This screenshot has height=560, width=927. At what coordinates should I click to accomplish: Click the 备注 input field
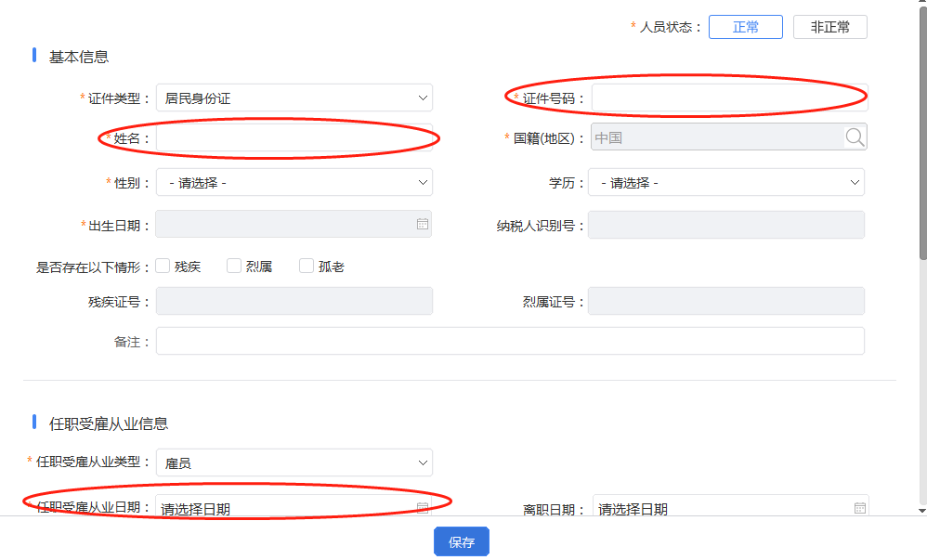point(510,341)
